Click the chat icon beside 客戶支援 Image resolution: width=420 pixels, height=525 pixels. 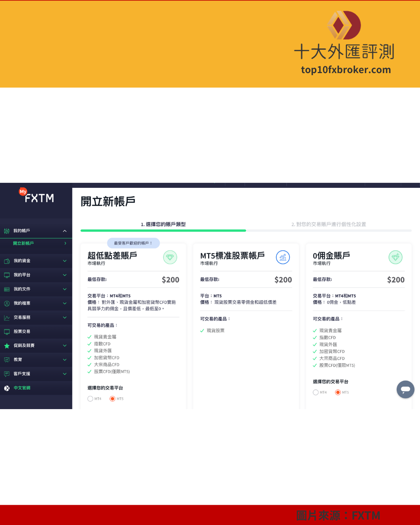(x=7, y=374)
